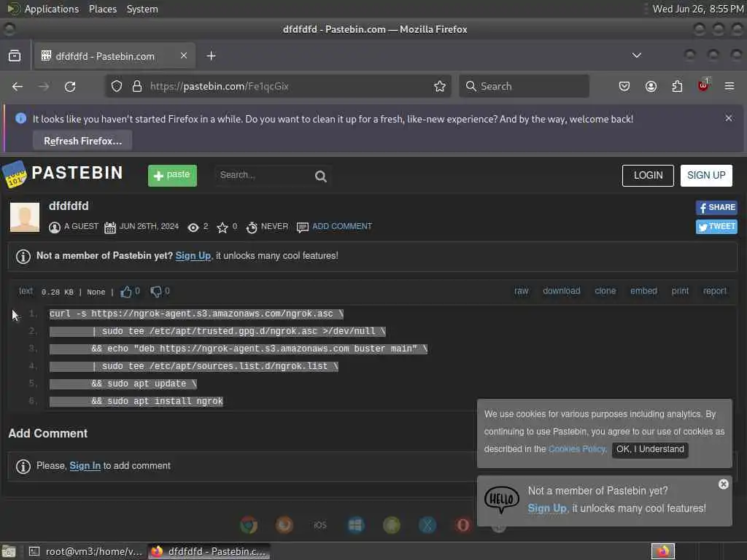Click the Pastebin search magnifier icon

[321, 176]
